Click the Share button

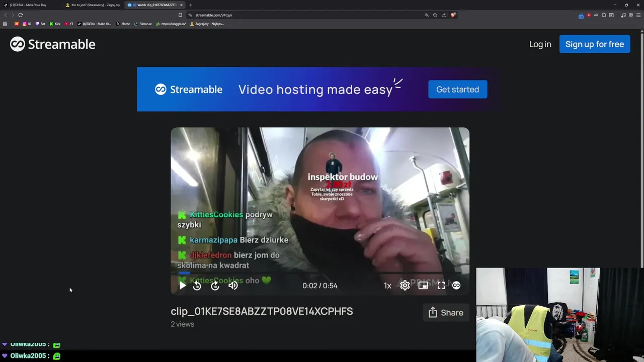pos(446,313)
